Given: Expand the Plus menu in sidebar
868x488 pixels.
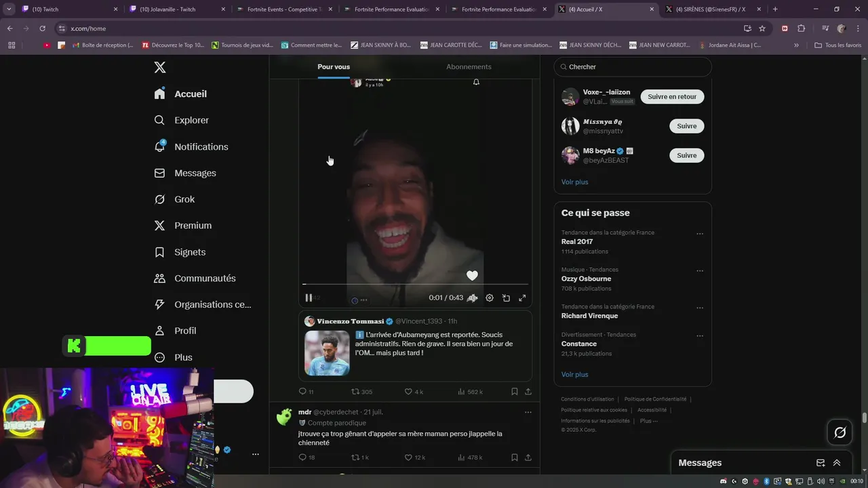Looking at the screenshot, I should [173, 357].
